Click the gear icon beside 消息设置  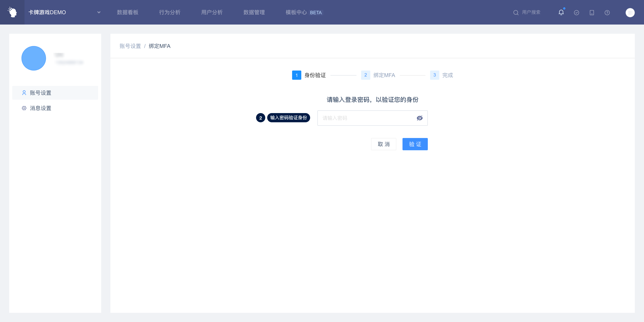pyautogui.click(x=24, y=108)
